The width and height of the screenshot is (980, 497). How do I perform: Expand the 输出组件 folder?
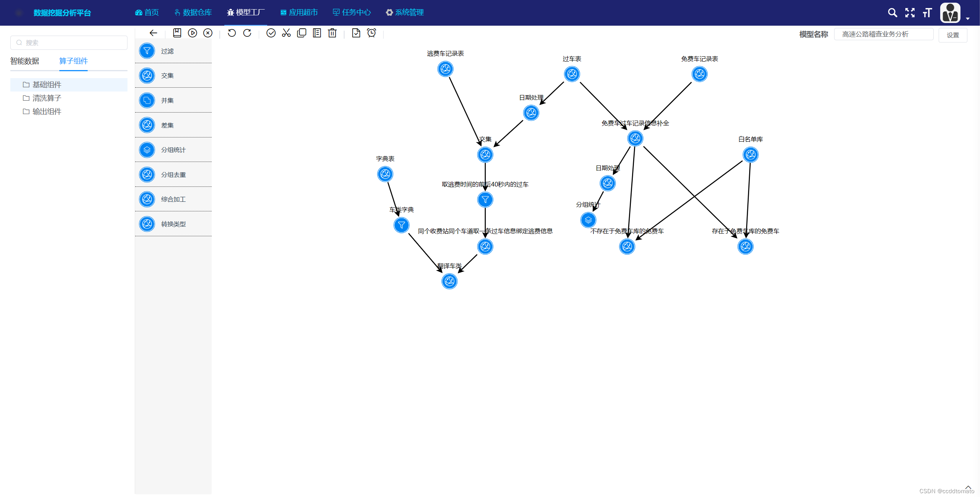coord(47,111)
